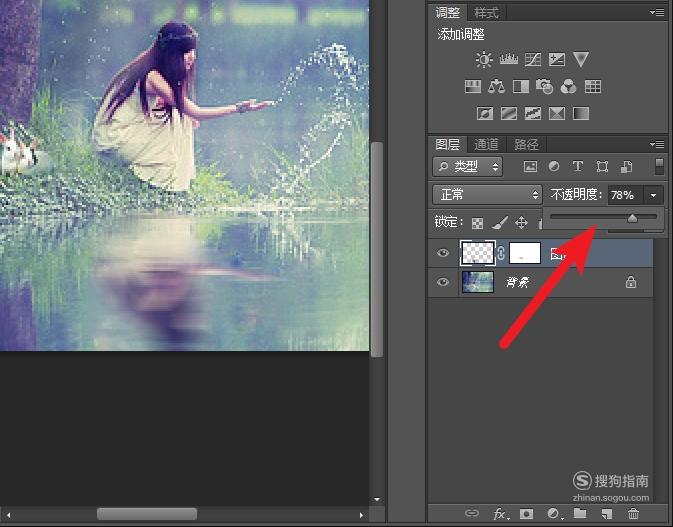This screenshot has width=673, height=527.
Task: Click the vertical scroll down arrow
Action: [x=377, y=499]
